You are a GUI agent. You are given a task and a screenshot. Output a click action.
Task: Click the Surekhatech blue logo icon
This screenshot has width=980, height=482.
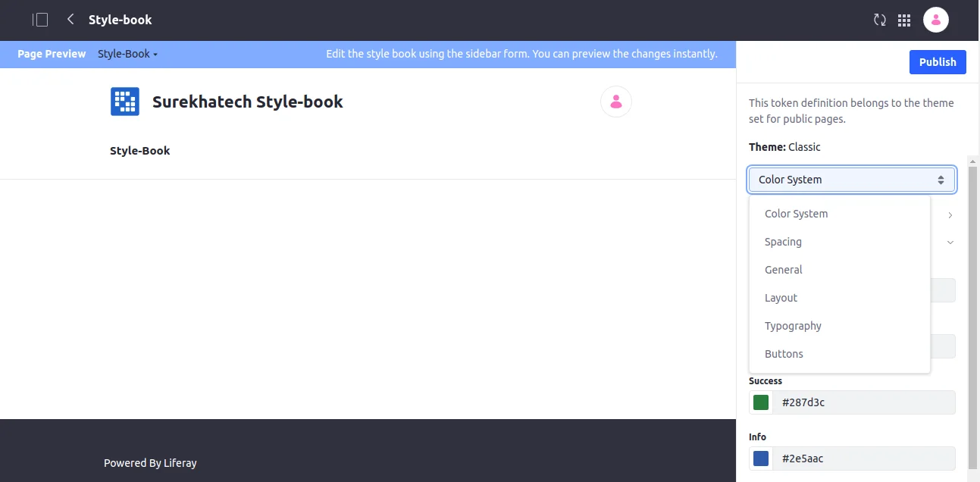(x=125, y=102)
